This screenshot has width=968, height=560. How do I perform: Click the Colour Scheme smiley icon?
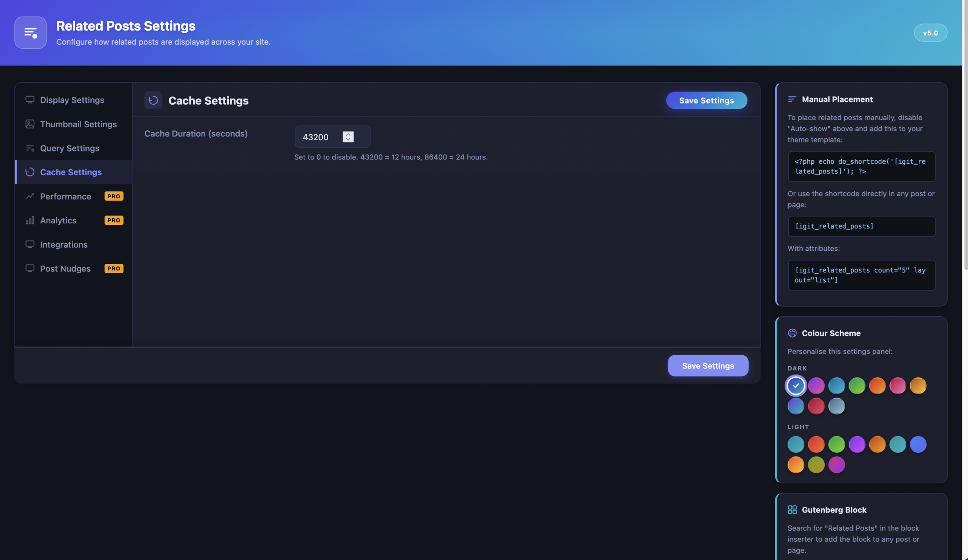[792, 333]
